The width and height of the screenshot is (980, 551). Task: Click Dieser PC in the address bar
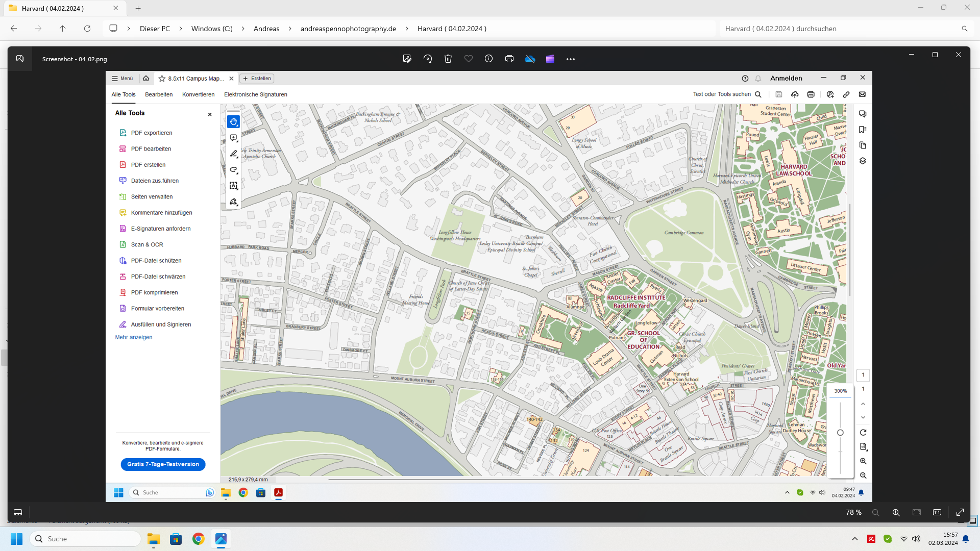point(155,29)
